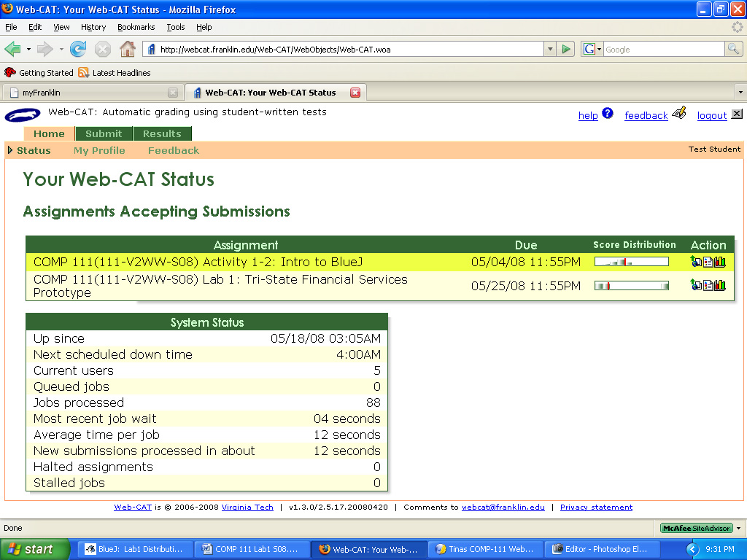Open the COMP 111 Lab1 Word taskbar button
Viewport: 747px width, 560px height.
[251, 550]
